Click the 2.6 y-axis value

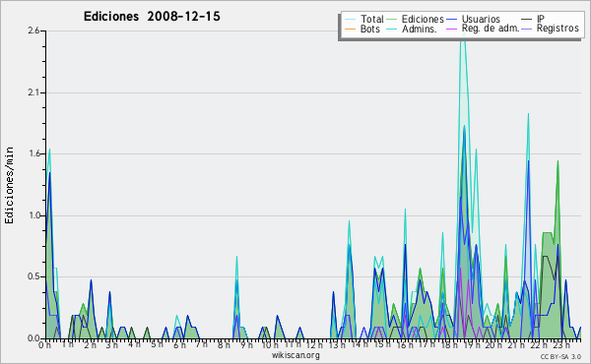[x=33, y=30]
